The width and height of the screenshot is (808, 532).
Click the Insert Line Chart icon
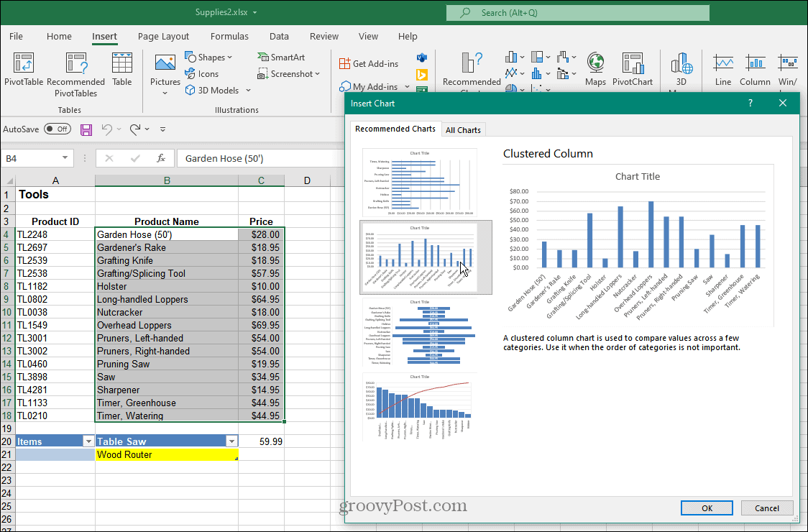pyautogui.click(x=511, y=73)
